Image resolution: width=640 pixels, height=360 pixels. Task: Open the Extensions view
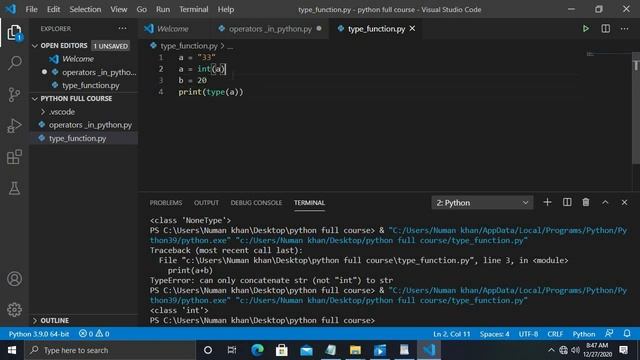tap(14, 157)
